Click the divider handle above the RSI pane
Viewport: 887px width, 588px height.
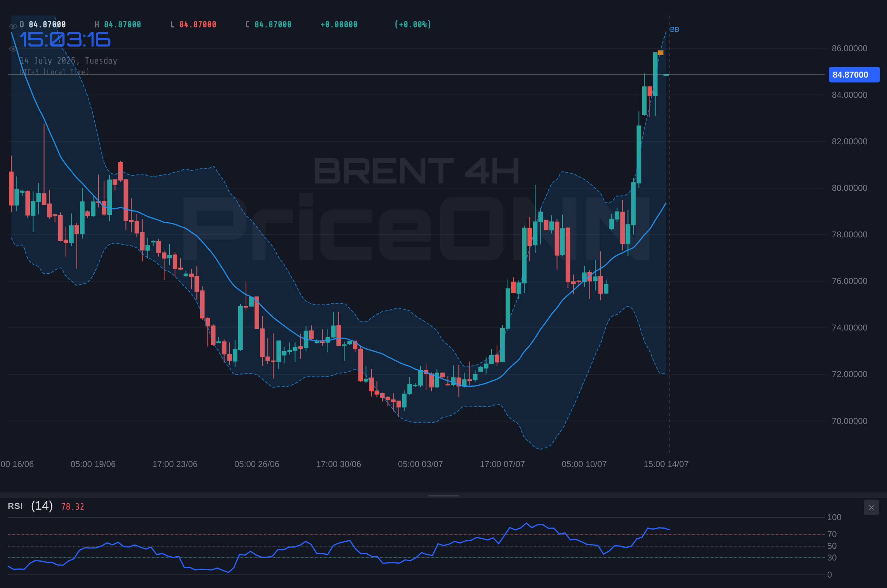443,495
